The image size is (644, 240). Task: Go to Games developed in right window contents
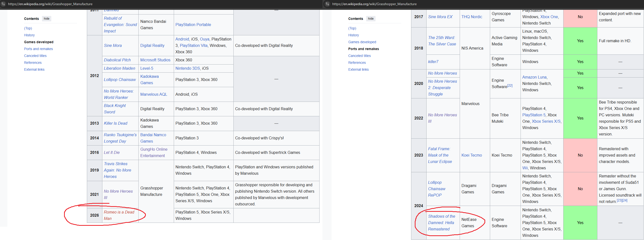362,42
